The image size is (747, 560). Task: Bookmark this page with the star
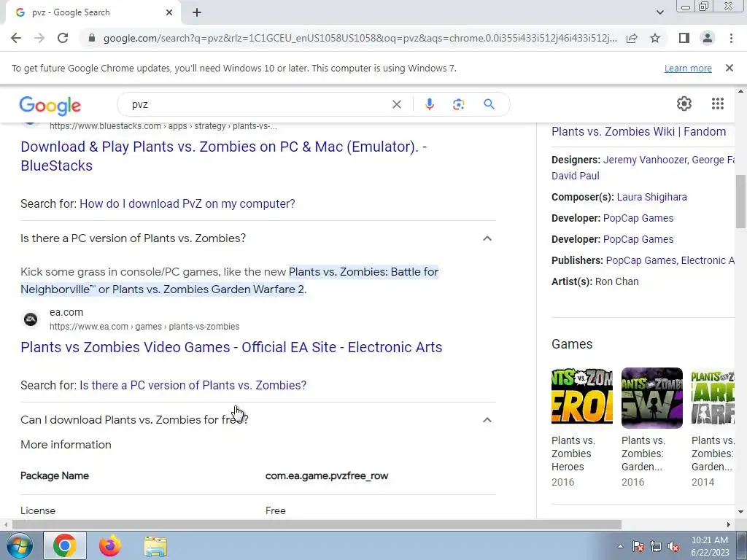click(655, 38)
